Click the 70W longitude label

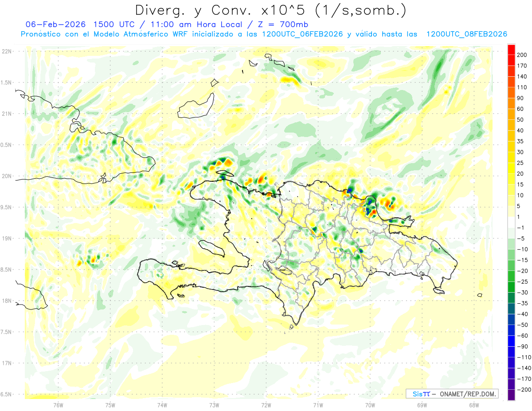pos(370,404)
